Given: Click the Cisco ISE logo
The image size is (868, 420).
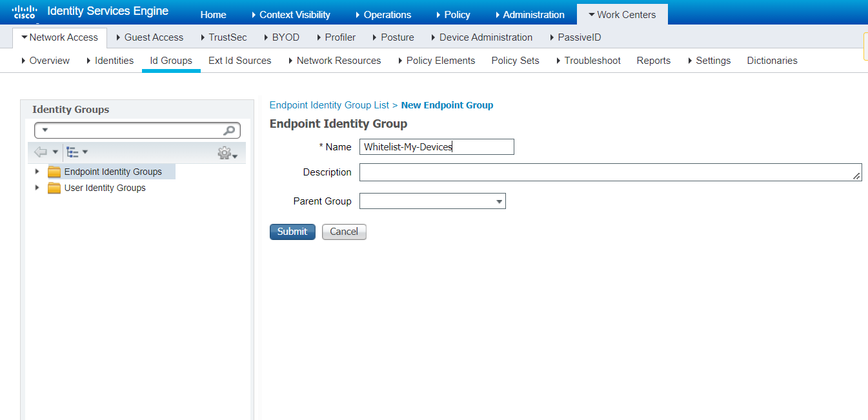Looking at the screenshot, I should click(24, 11).
